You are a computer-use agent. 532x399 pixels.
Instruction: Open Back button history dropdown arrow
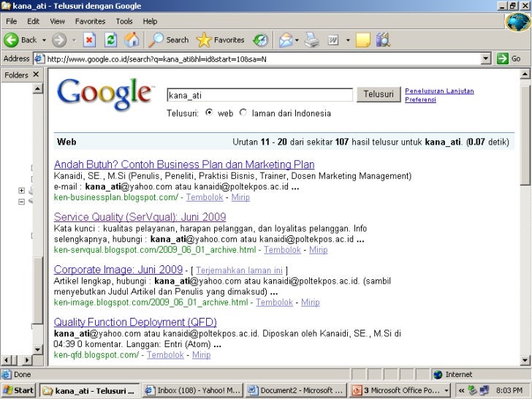coord(44,40)
